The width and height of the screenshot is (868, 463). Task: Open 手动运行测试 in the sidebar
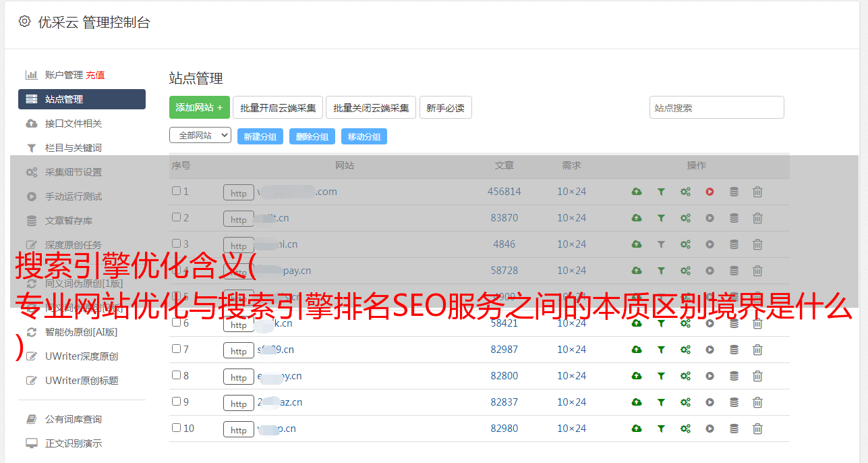coord(74,196)
